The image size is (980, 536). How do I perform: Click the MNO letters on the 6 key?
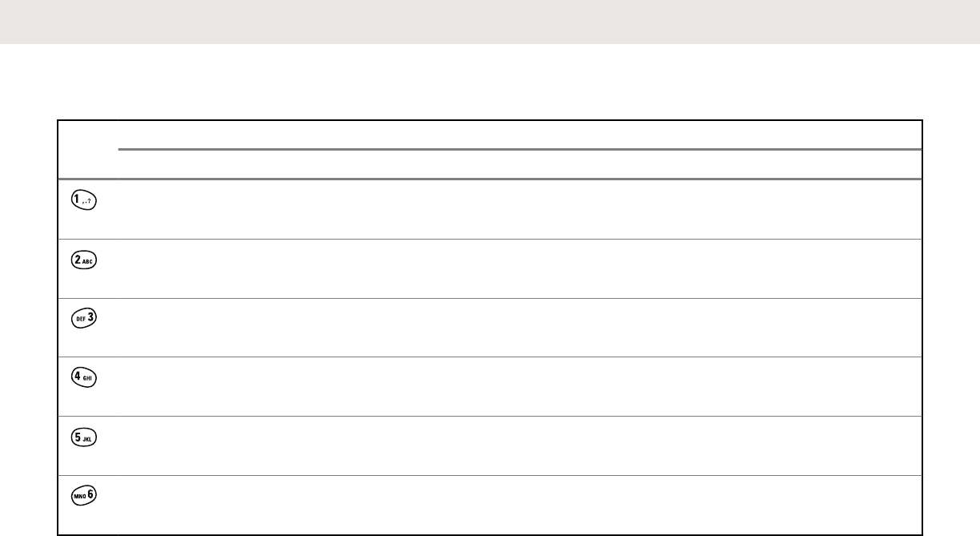pos(78,498)
